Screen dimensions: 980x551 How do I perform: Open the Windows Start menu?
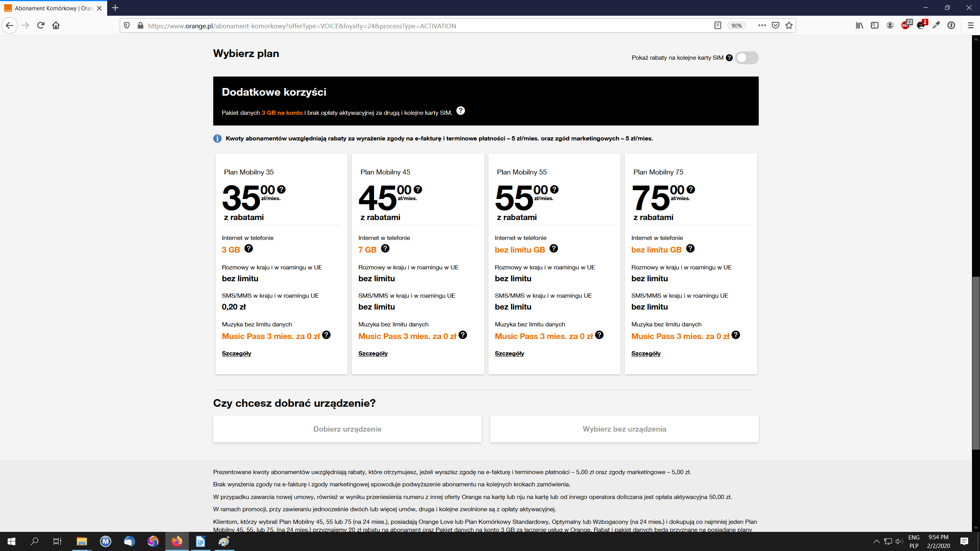pos(11,541)
